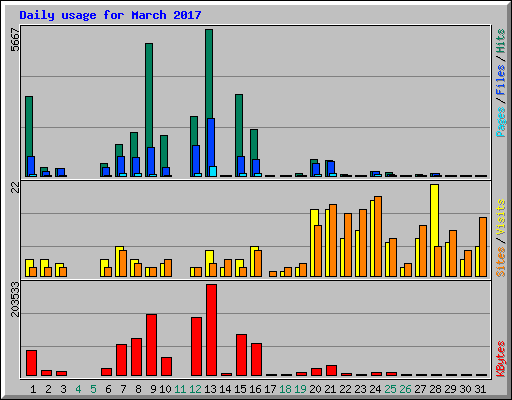Click green weekend day label 5

[x=93, y=389]
